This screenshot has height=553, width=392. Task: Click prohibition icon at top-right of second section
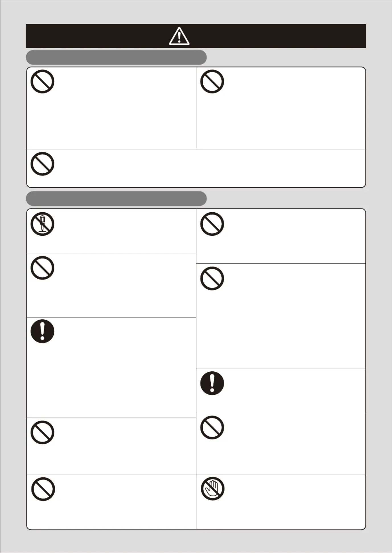pyautogui.click(x=212, y=224)
